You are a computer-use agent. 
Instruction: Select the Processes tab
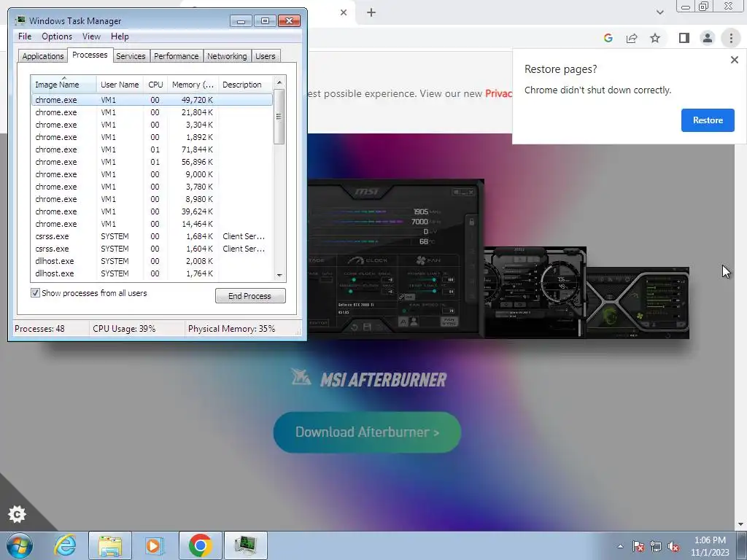[x=90, y=55]
